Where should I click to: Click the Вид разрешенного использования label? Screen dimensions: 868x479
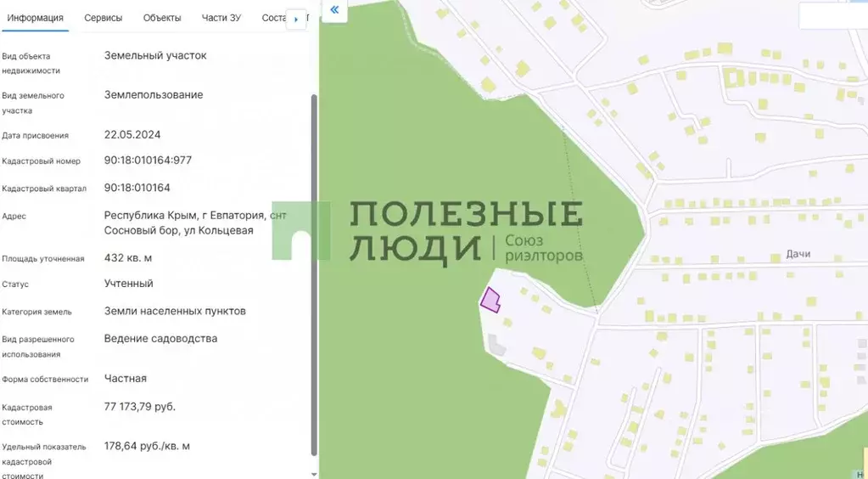[37, 347]
